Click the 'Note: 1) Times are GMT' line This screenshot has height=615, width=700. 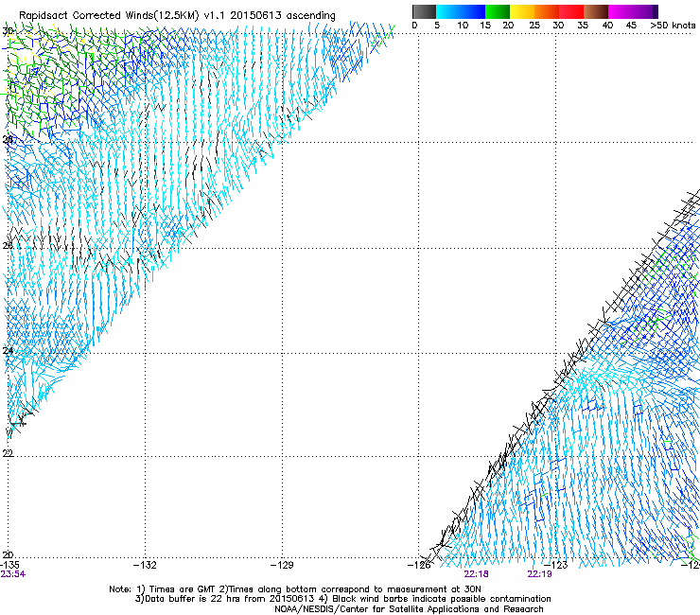pos(295,589)
